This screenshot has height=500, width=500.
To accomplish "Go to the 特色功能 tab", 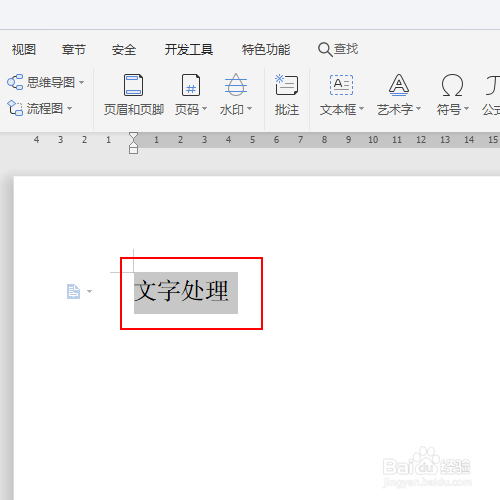I will (x=266, y=50).
